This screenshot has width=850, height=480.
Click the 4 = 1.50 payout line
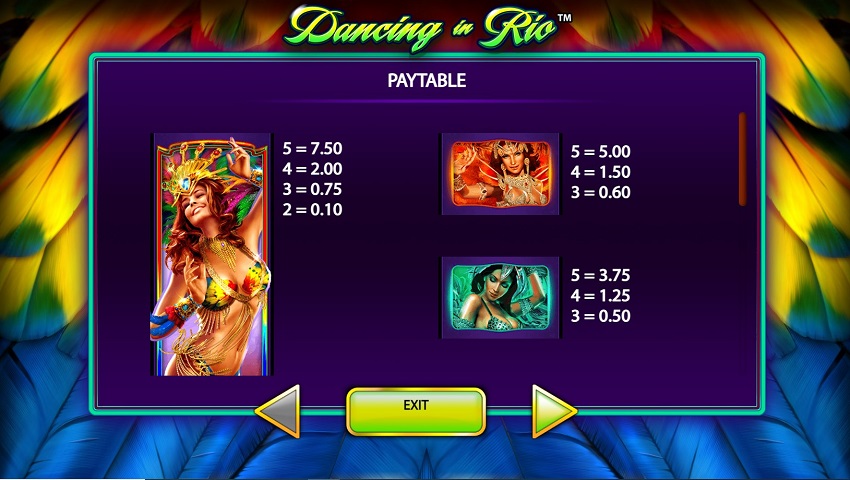[x=601, y=172]
